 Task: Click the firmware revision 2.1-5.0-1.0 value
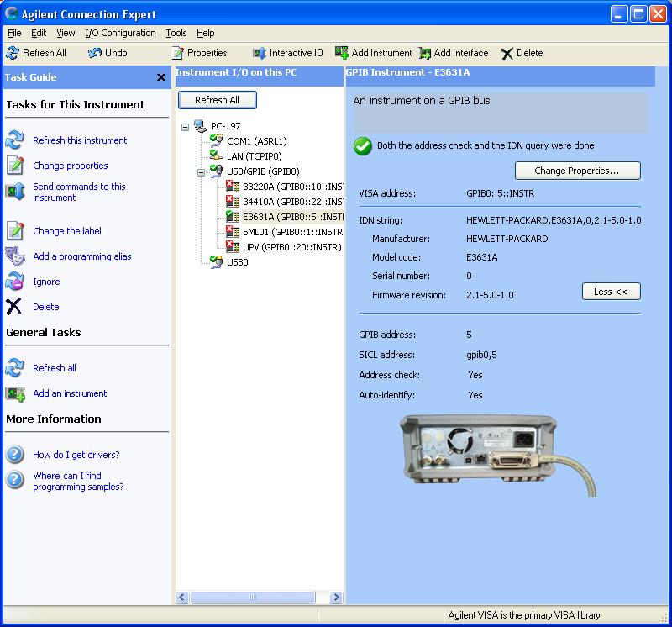pos(490,295)
